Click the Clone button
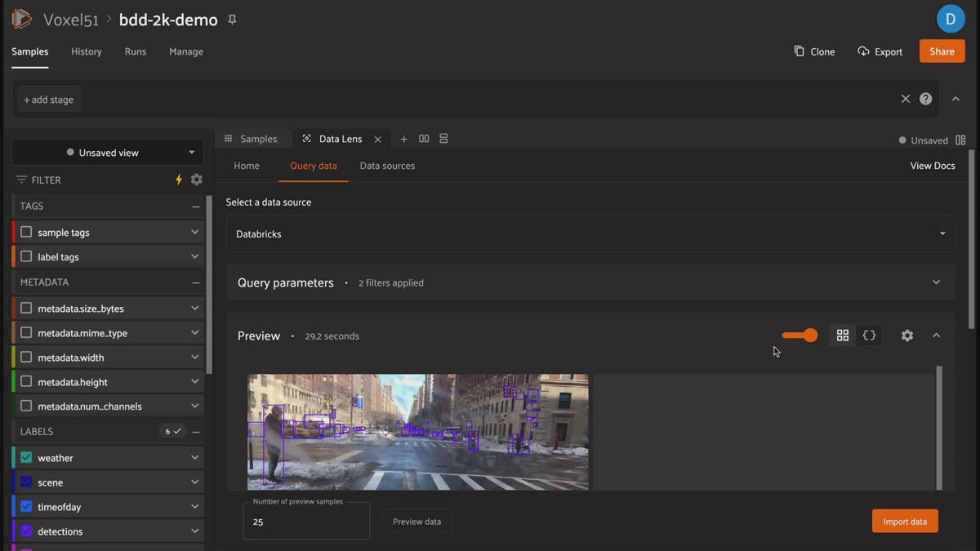The width and height of the screenshot is (980, 551). pos(814,51)
